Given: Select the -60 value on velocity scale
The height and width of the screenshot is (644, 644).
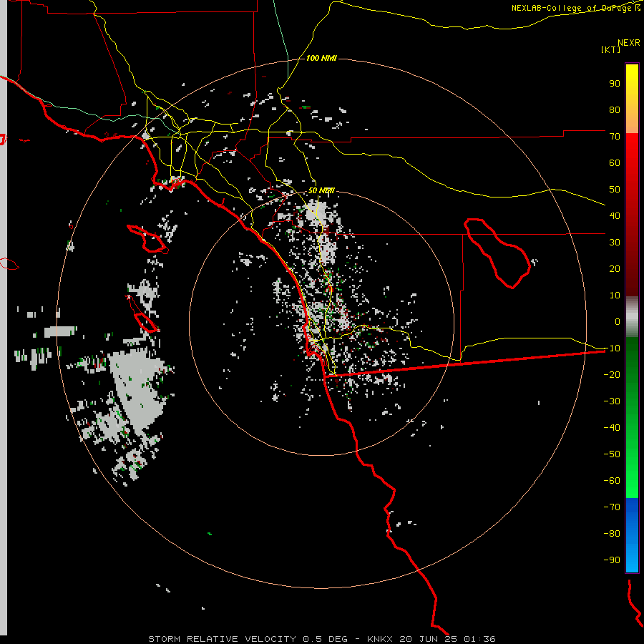Looking at the screenshot, I should (x=612, y=481).
